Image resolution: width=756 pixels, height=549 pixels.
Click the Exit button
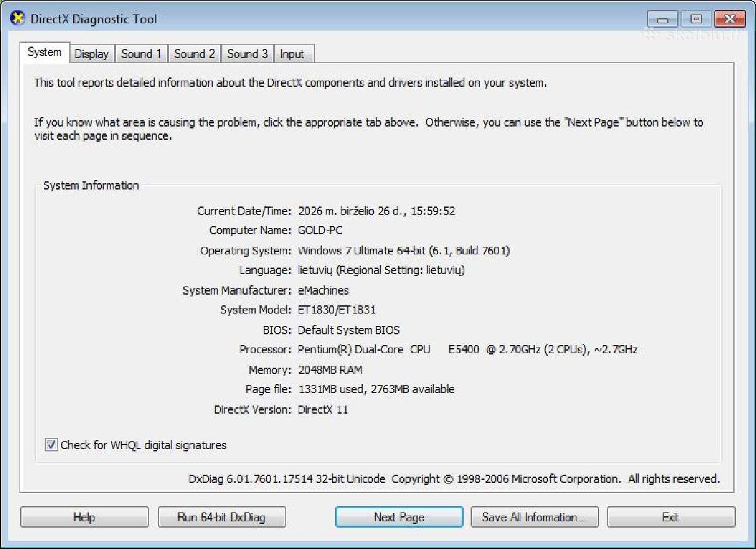pyautogui.click(x=671, y=518)
